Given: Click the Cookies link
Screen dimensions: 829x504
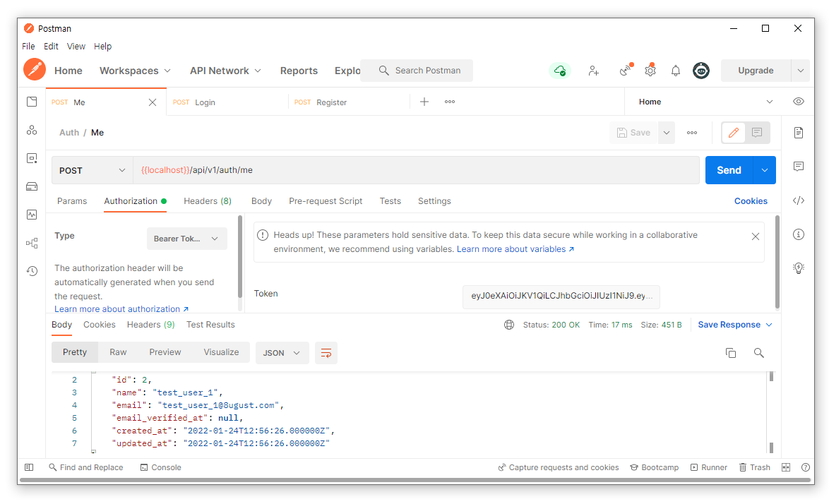Looking at the screenshot, I should 751,201.
